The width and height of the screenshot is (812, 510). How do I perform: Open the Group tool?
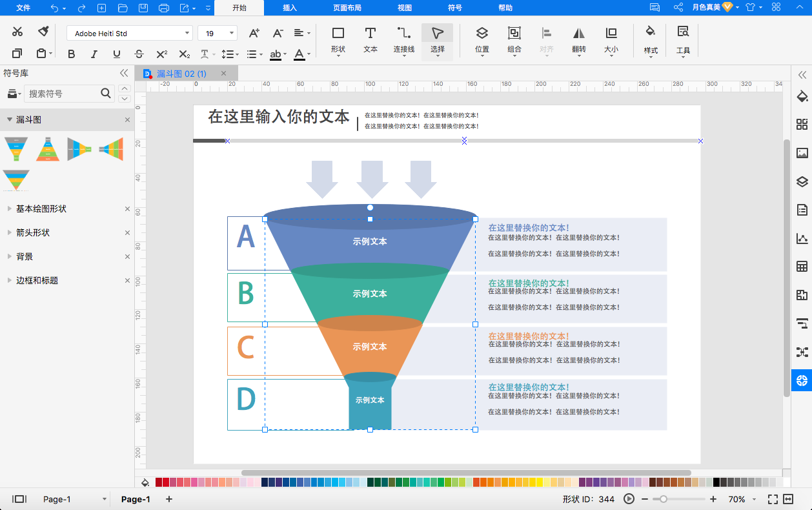[514, 40]
